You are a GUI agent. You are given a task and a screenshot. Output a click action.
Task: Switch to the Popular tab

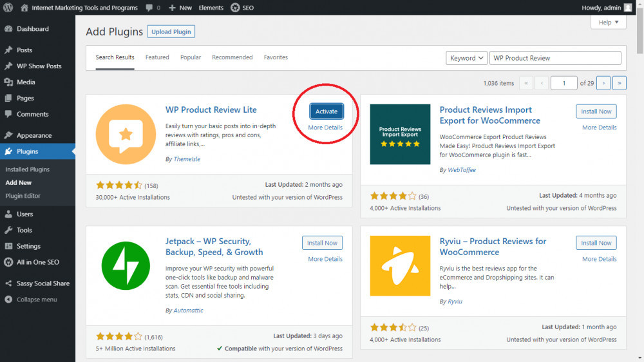(x=191, y=57)
